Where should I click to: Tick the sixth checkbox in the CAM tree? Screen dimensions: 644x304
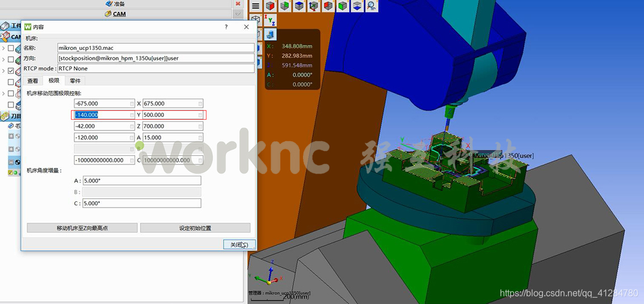(11, 105)
